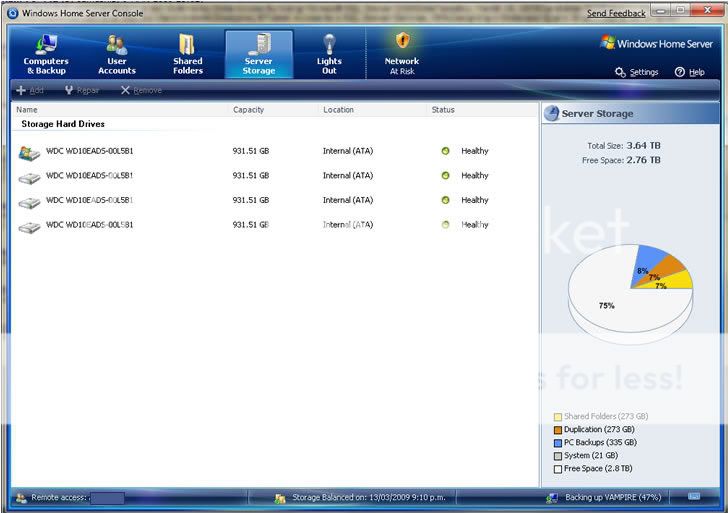
Task: Sort drives by Name column header
Action: tap(26, 110)
